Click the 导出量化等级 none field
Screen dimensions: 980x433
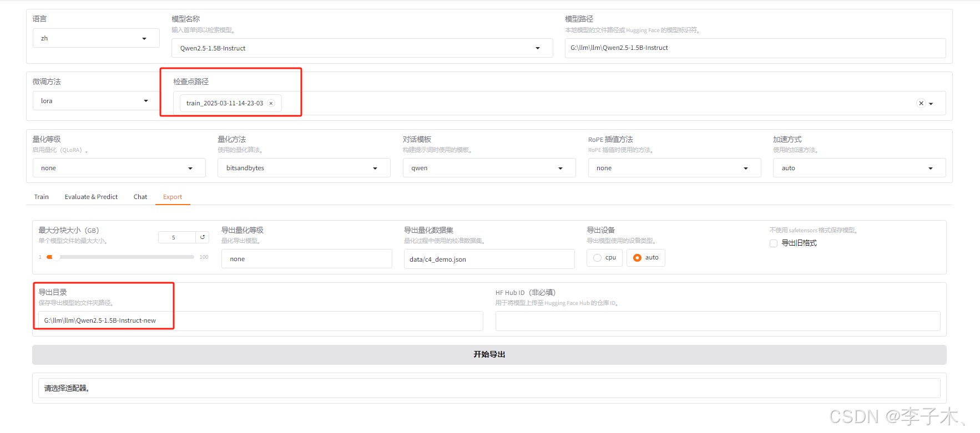(307, 259)
